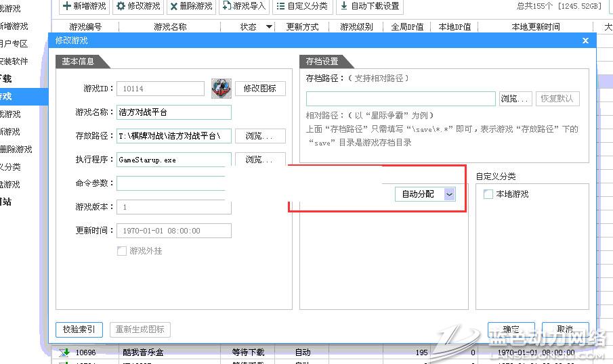Select 用户专区 in left sidebar

point(14,43)
